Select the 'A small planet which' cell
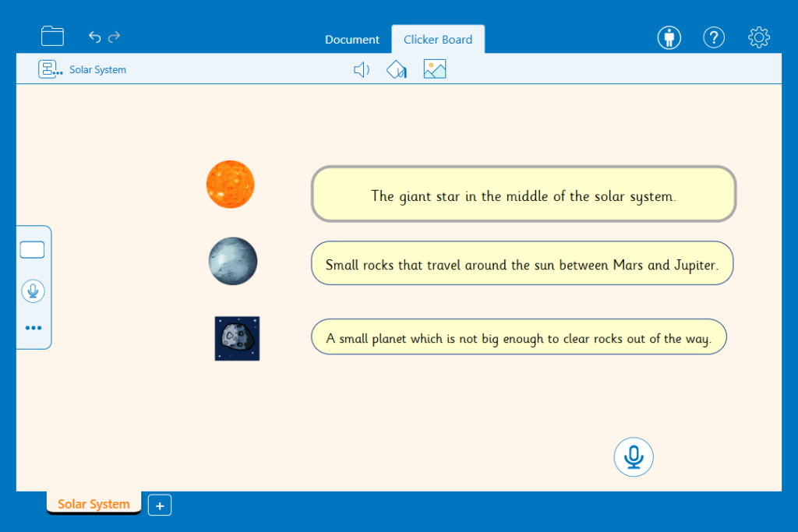798x532 pixels. tap(518, 336)
